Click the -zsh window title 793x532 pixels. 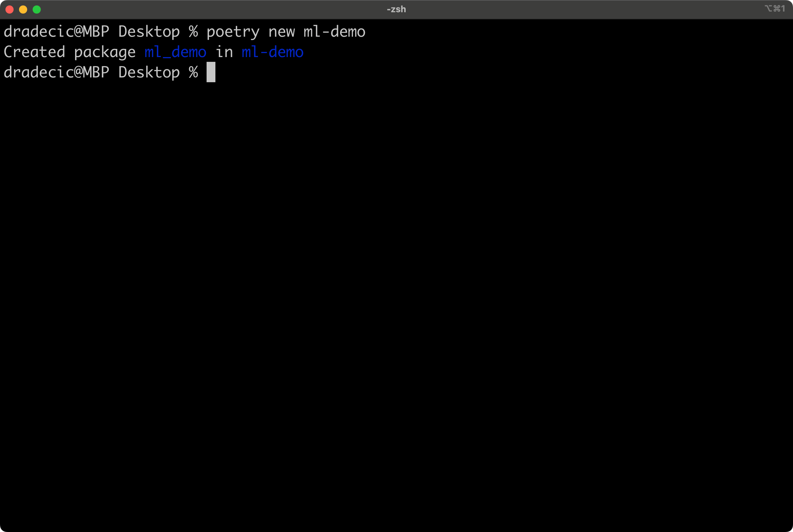(396, 9)
